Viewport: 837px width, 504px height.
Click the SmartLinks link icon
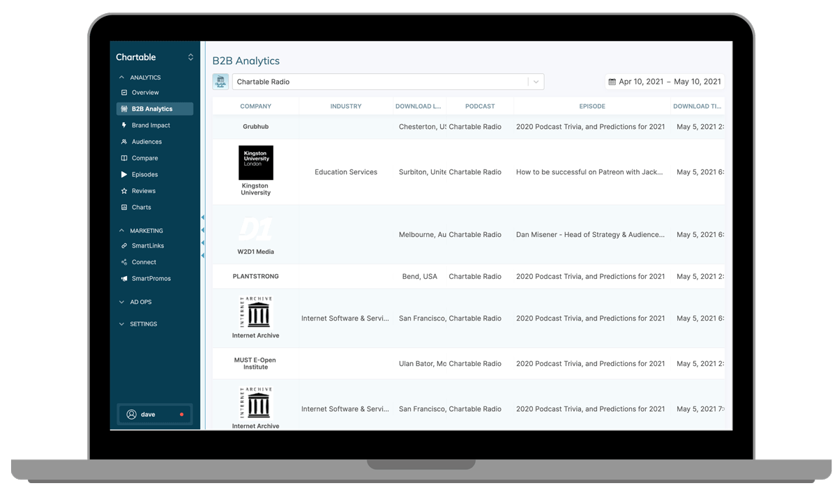point(124,246)
